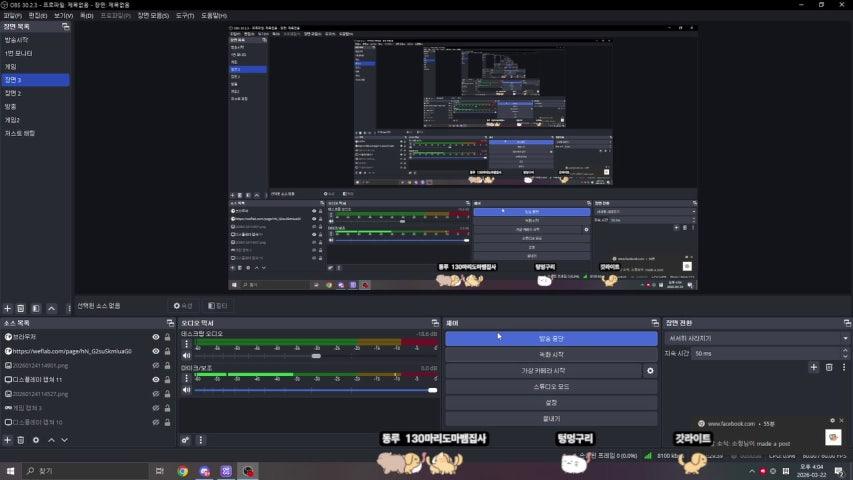853x480 pixels.
Task: Hide the 디스플레이 캡쳐 11 source
Action: [x=156, y=380]
